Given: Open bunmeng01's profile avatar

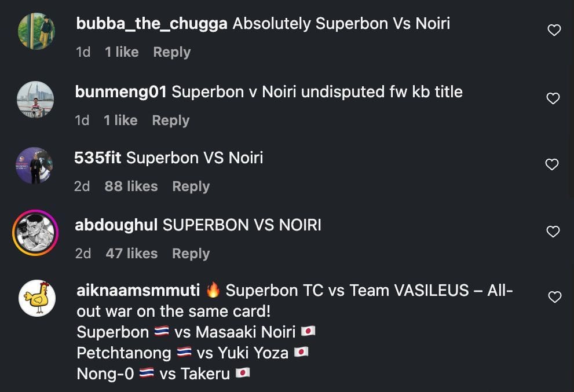Looking at the screenshot, I should (35, 99).
